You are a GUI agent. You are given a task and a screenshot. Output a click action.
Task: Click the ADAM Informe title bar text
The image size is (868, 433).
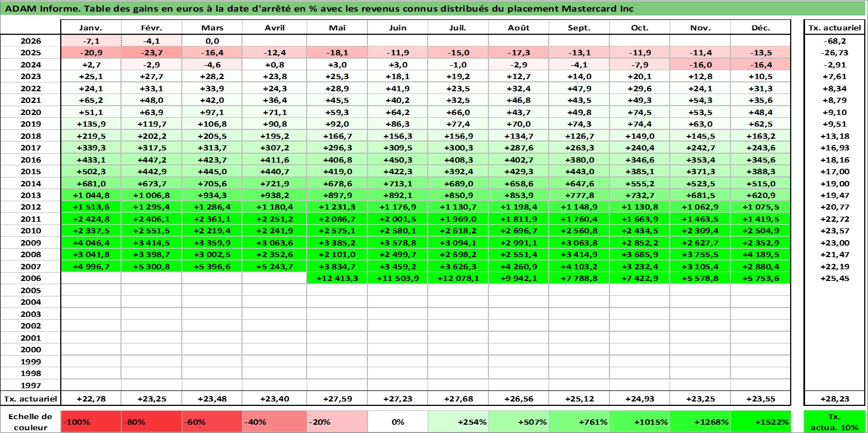click(319, 8)
